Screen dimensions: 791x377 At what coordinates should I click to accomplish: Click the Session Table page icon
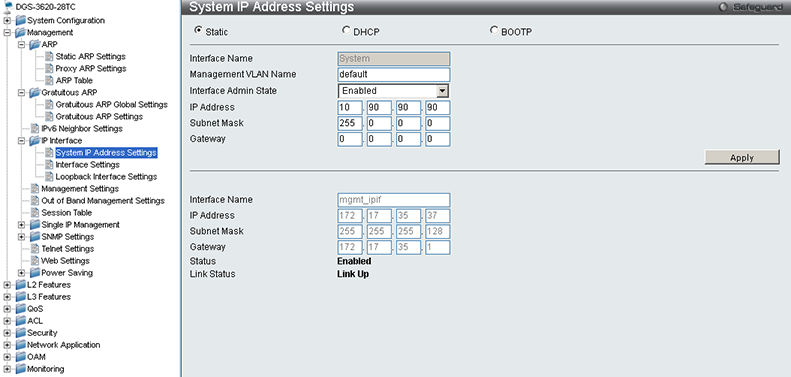click(x=35, y=212)
